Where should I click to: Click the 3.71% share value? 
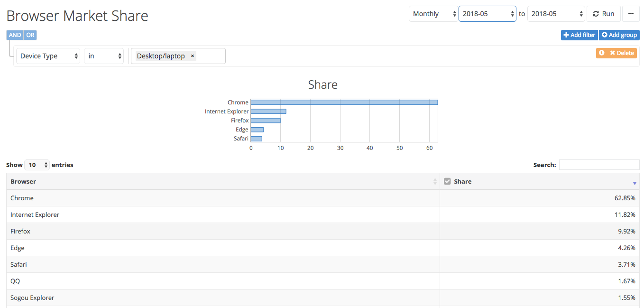(x=626, y=265)
